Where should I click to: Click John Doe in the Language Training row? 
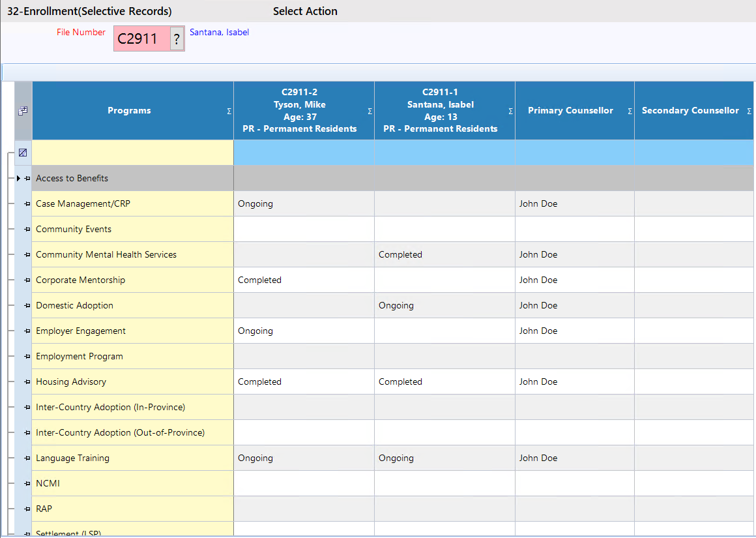tap(538, 458)
